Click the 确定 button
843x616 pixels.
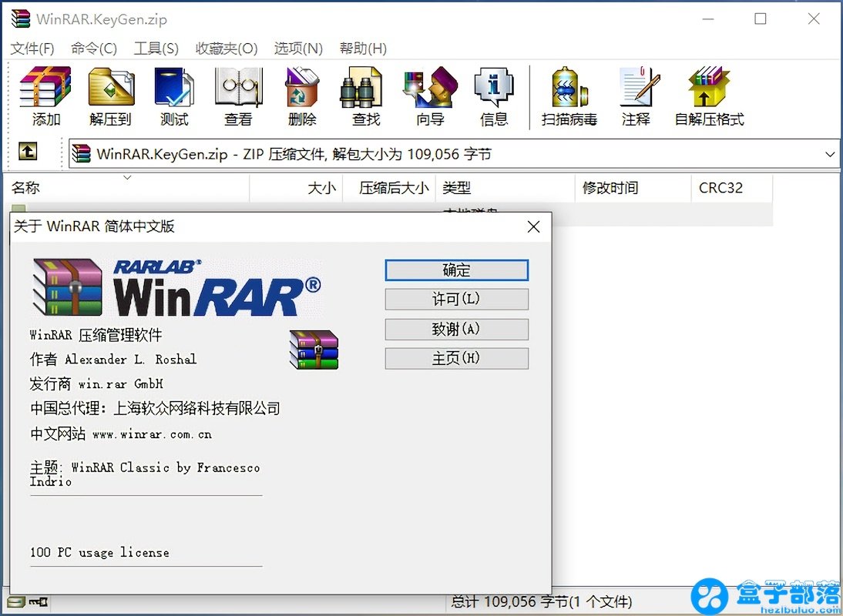click(456, 270)
